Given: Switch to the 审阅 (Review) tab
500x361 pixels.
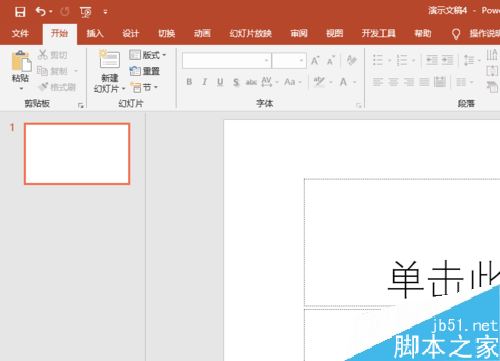Looking at the screenshot, I should [x=299, y=33].
